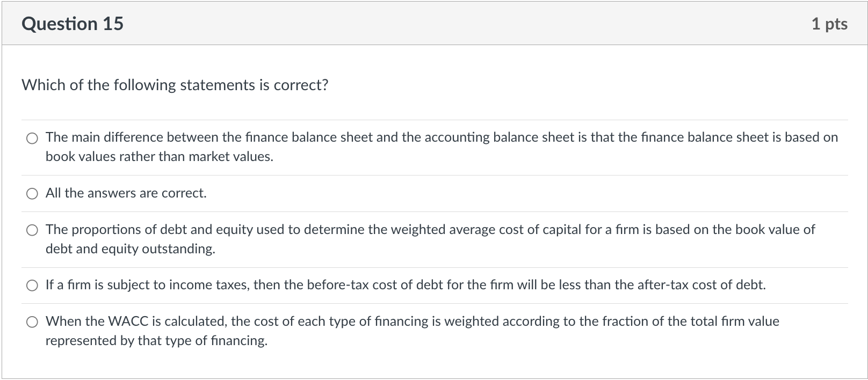
Task: Pick the before-tax cost of debt option
Action: [32, 285]
